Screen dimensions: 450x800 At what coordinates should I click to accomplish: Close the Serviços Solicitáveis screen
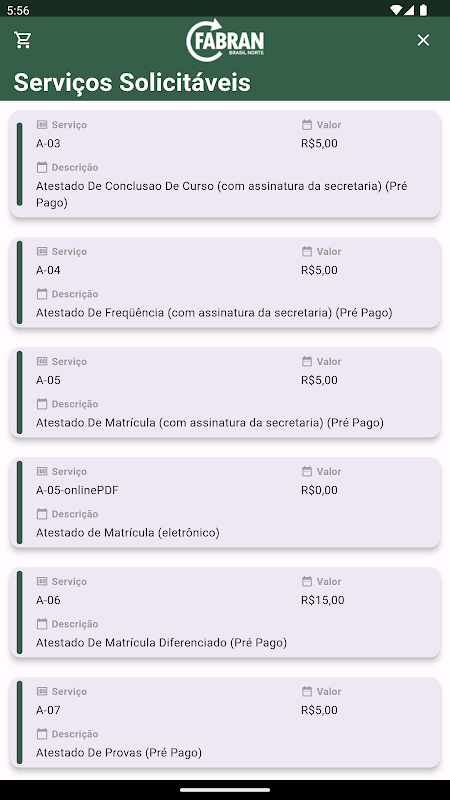click(x=423, y=40)
